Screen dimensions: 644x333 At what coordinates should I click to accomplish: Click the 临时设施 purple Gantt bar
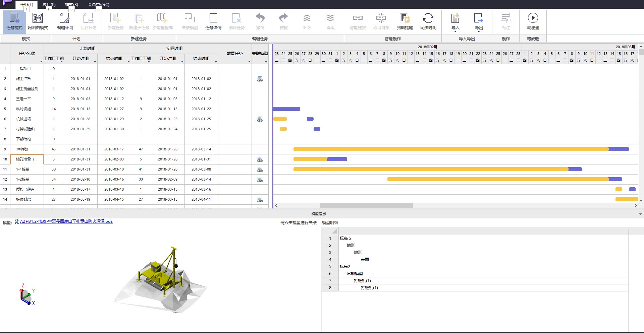click(287, 109)
